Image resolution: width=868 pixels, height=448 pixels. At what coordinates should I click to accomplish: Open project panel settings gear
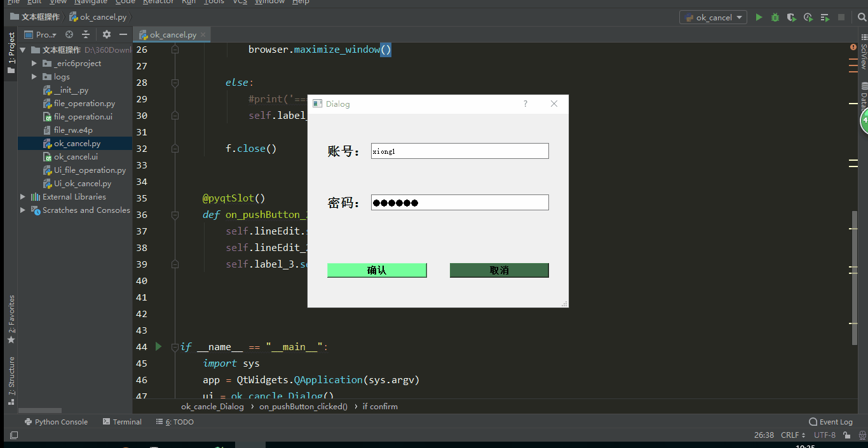[107, 35]
